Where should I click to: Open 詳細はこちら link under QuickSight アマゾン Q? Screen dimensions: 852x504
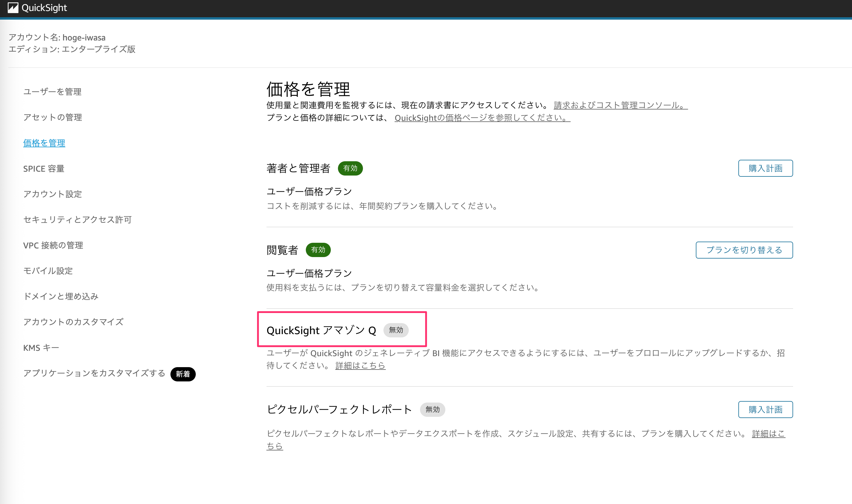click(x=360, y=365)
